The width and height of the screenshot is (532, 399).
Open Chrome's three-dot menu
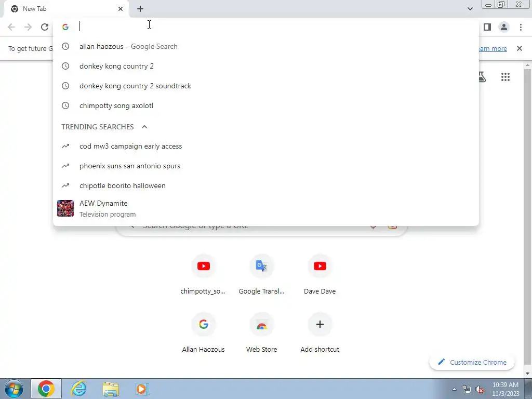[521, 27]
